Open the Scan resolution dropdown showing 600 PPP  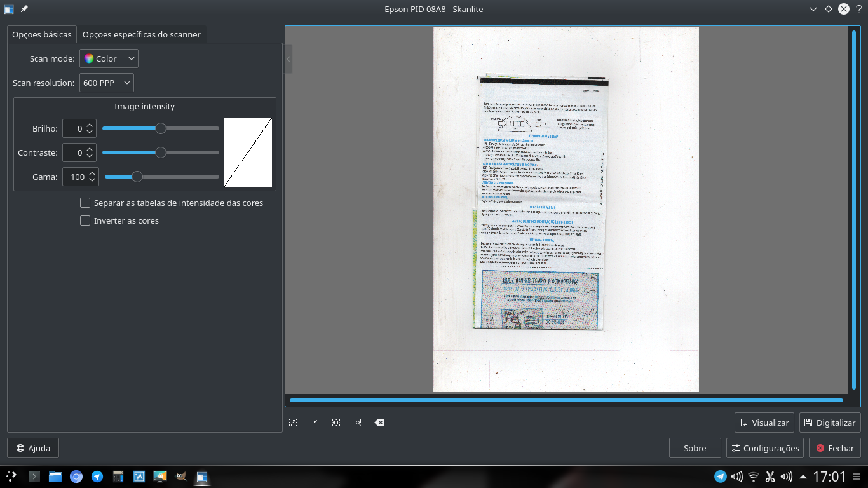[x=106, y=82]
